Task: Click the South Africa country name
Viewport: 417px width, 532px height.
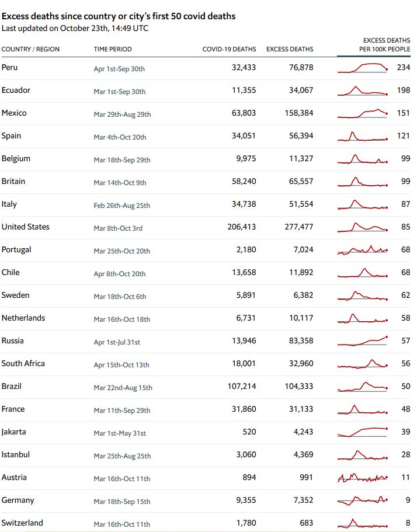Action: [23, 363]
